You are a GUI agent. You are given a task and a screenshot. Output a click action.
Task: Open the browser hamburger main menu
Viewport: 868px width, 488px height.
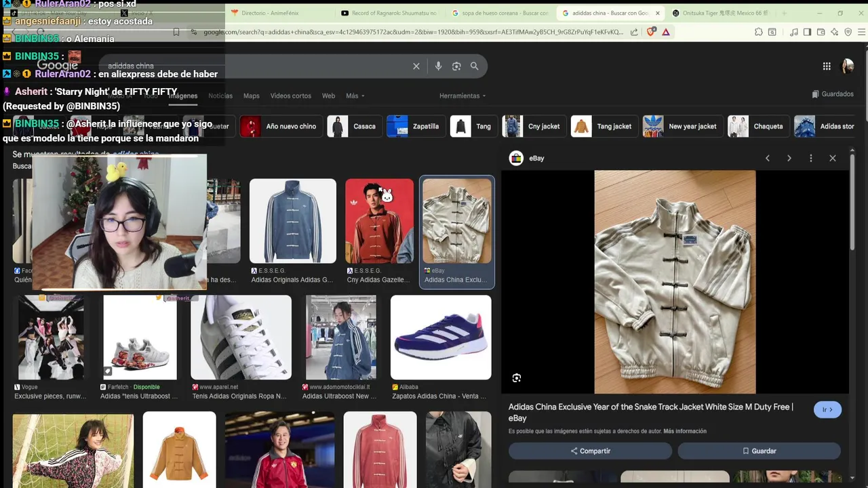(861, 32)
